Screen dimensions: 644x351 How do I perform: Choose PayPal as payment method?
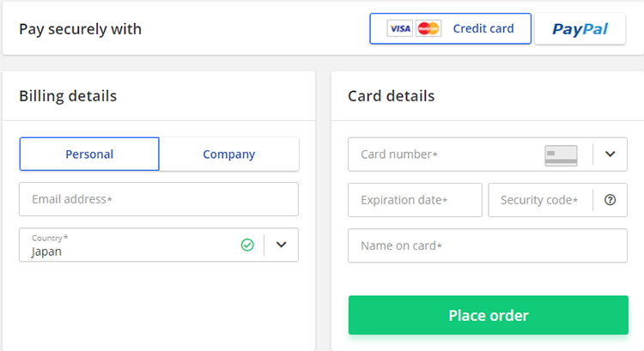(580, 29)
